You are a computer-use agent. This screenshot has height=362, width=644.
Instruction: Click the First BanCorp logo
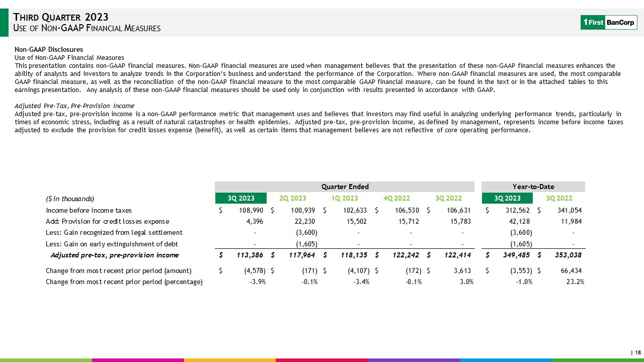pos(609,22)
